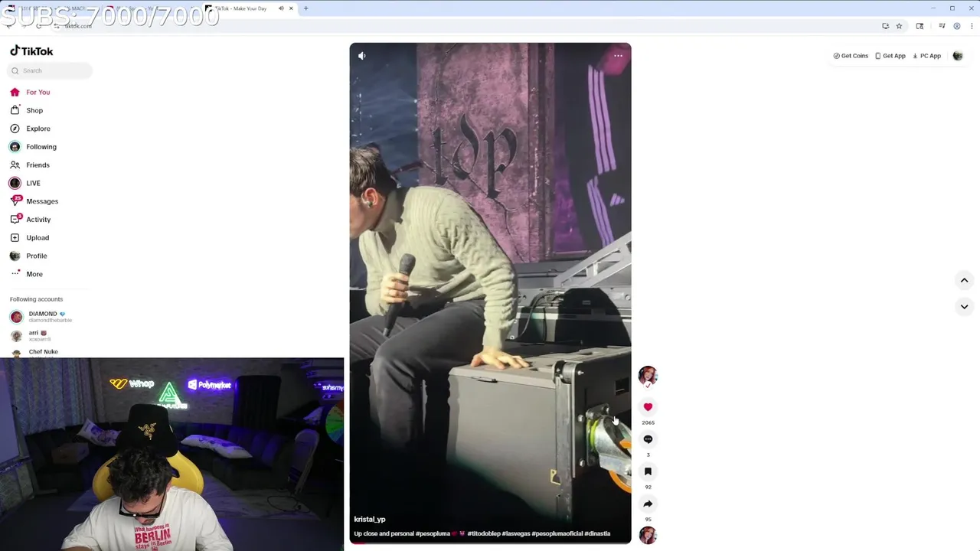Bookmark the video using the save icon
This screenshot has width=980, height=551.
[648, 471]
